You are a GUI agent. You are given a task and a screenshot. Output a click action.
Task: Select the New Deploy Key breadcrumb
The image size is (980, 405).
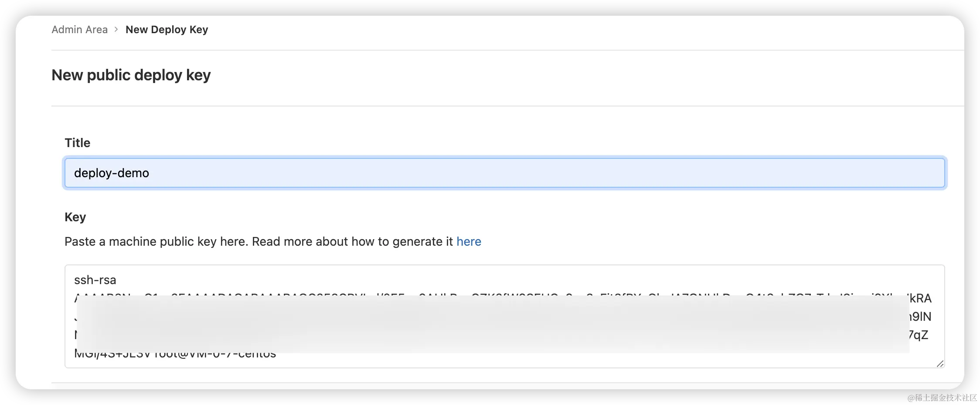click(167, 30)
